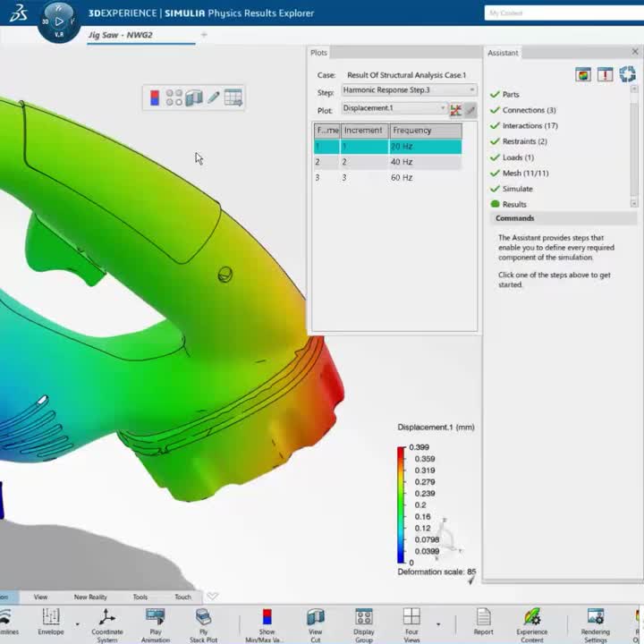The image size is (644, 644).
Task: Select the 40 Hz frame row
Action: coord(387,162)
